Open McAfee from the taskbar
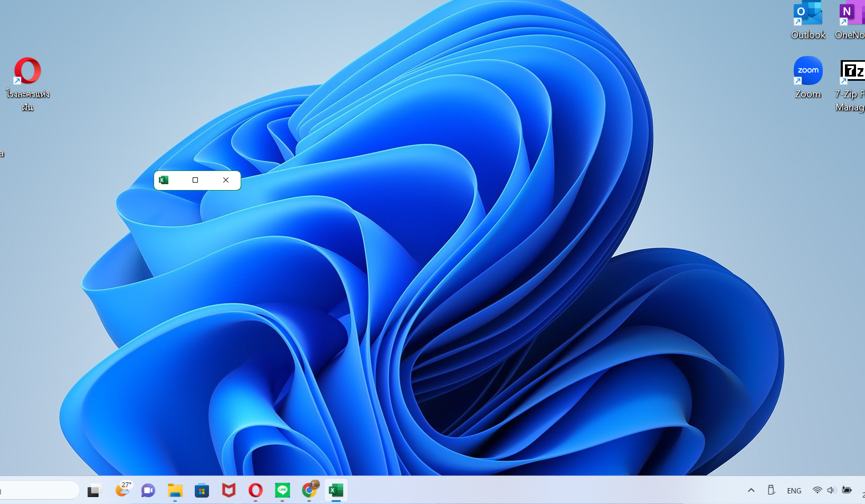Screen dimensions: 865x504 pyautogui.click(x=229, y=491)
